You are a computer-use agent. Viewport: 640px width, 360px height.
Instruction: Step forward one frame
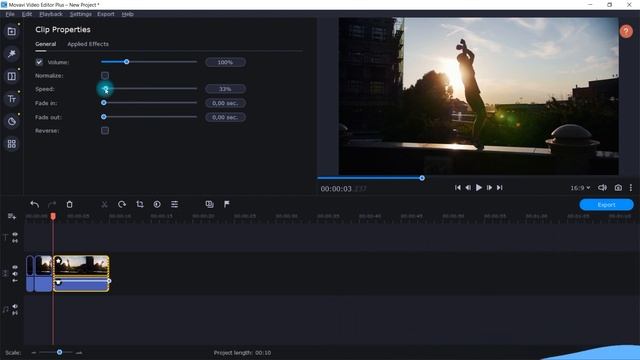tap(489, 188)
